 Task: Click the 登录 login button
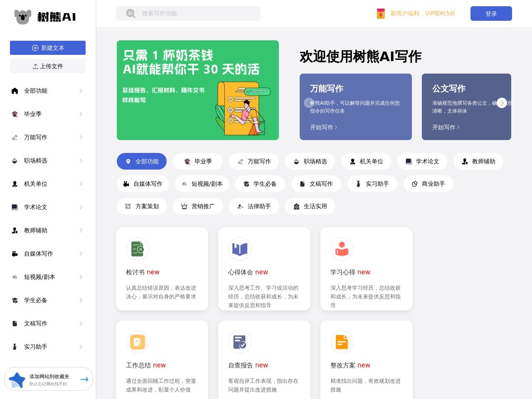pos(491,14)
